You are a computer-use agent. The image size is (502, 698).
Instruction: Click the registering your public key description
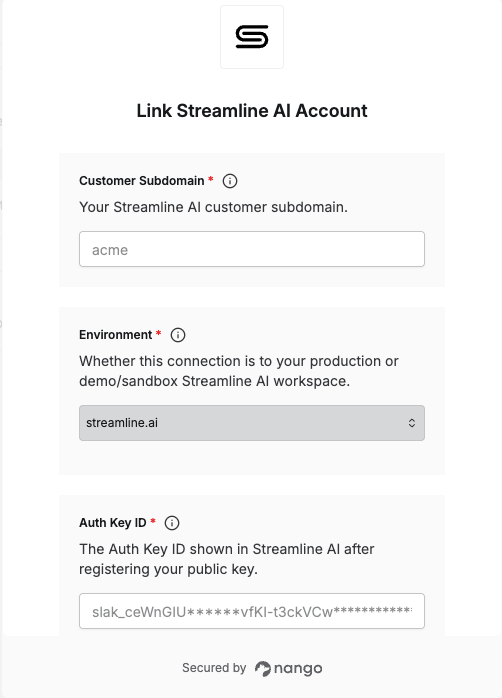[227, 559]
